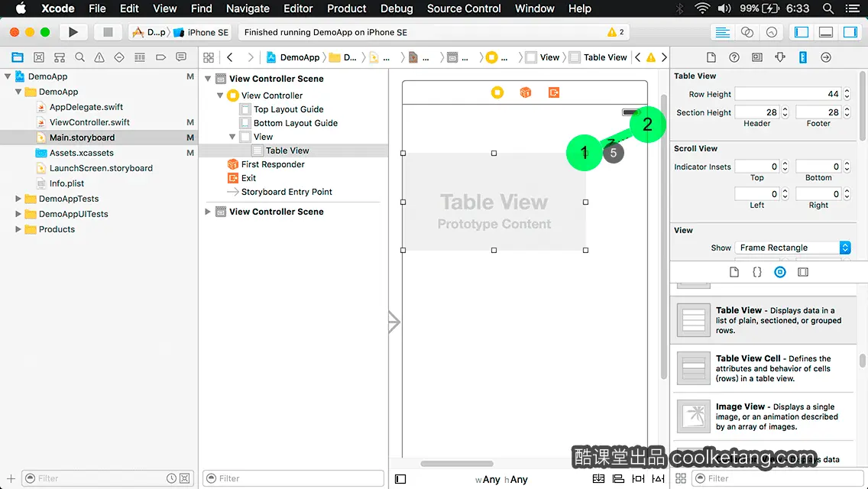868x489 pixels.
Task: Show the File Template library
Action: tap(734, 272)
